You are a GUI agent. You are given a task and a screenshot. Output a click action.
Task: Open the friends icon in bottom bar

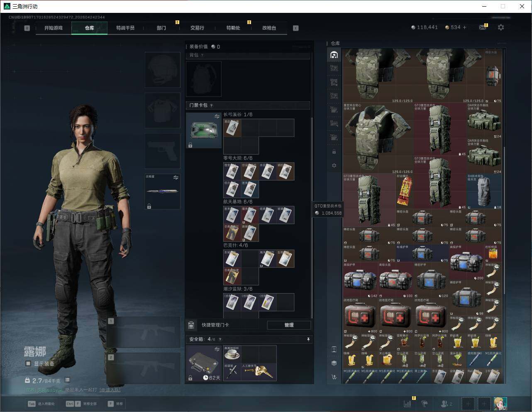447,403
